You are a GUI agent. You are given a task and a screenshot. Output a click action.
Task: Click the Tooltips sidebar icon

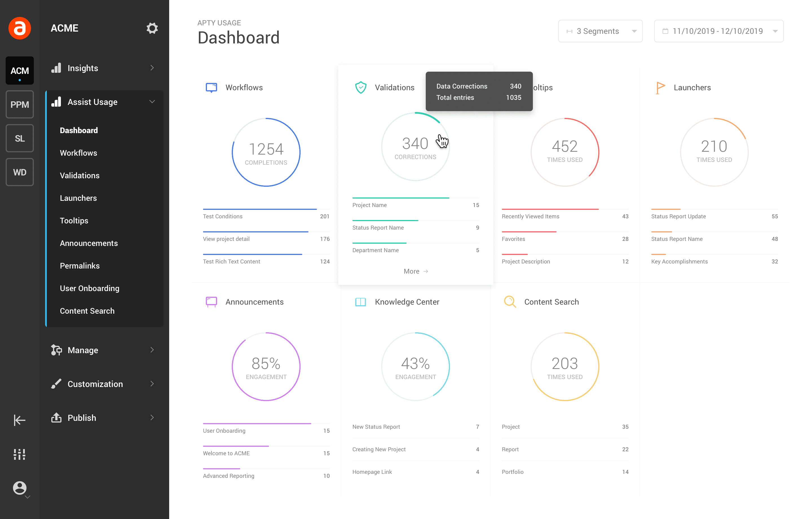[x=73, y=220]
